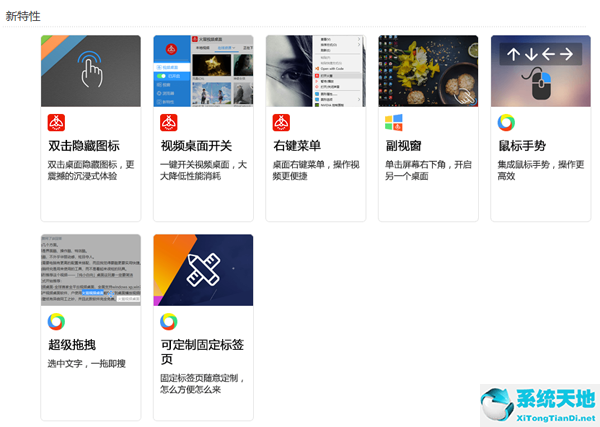Open the finger-tap thumbnail for 双击隐藏图标
600x427 pixels.
90,71
